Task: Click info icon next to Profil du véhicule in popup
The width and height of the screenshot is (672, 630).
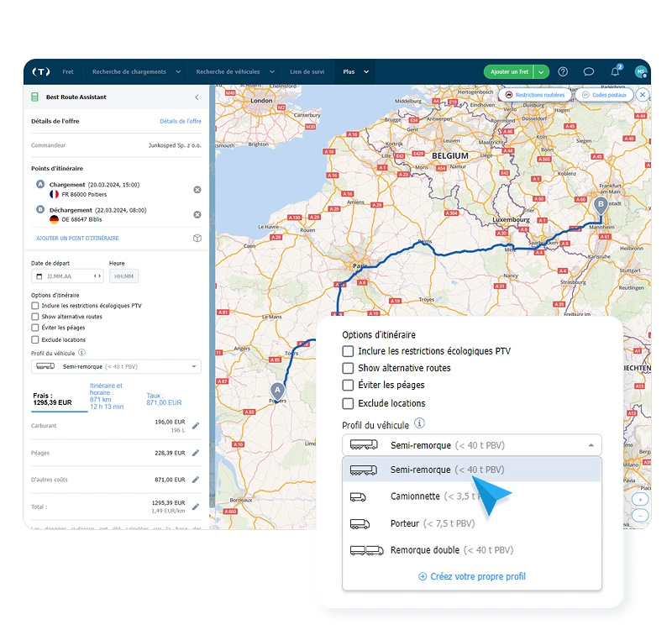Action: pyautogui.click(x=419, y=423)
